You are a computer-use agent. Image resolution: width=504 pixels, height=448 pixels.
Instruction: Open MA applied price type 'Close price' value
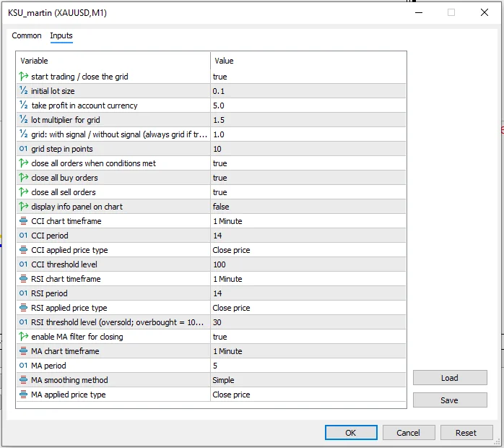(x=308, y=395)
